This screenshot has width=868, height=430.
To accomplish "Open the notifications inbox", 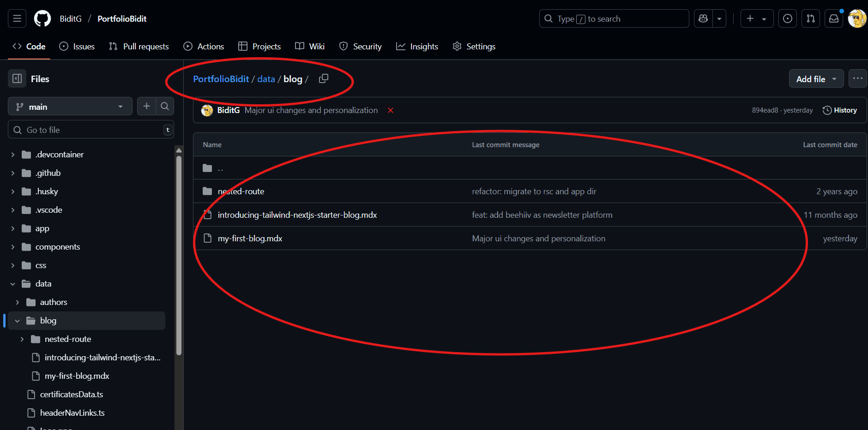I will [834, 18].
